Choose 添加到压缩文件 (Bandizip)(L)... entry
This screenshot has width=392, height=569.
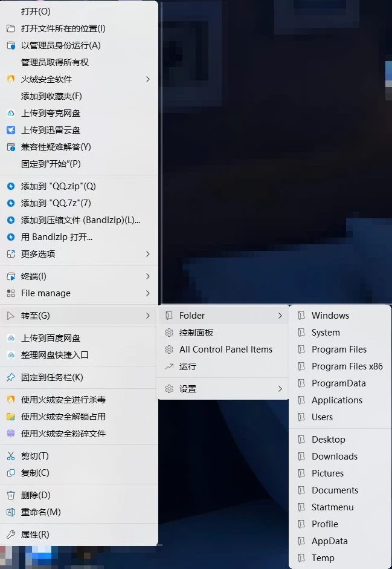79,220
